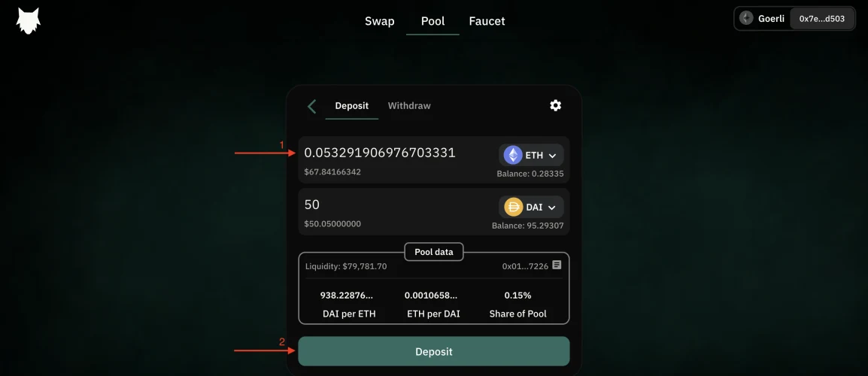Select the Deposit tab
868x376 pixels.
(351, 105)
